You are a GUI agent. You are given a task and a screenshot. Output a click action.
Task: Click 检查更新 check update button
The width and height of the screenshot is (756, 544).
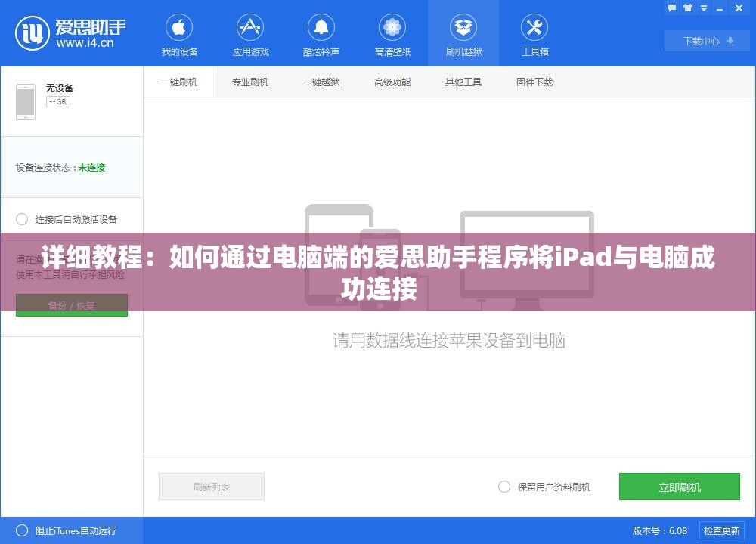tap(722, 530)
